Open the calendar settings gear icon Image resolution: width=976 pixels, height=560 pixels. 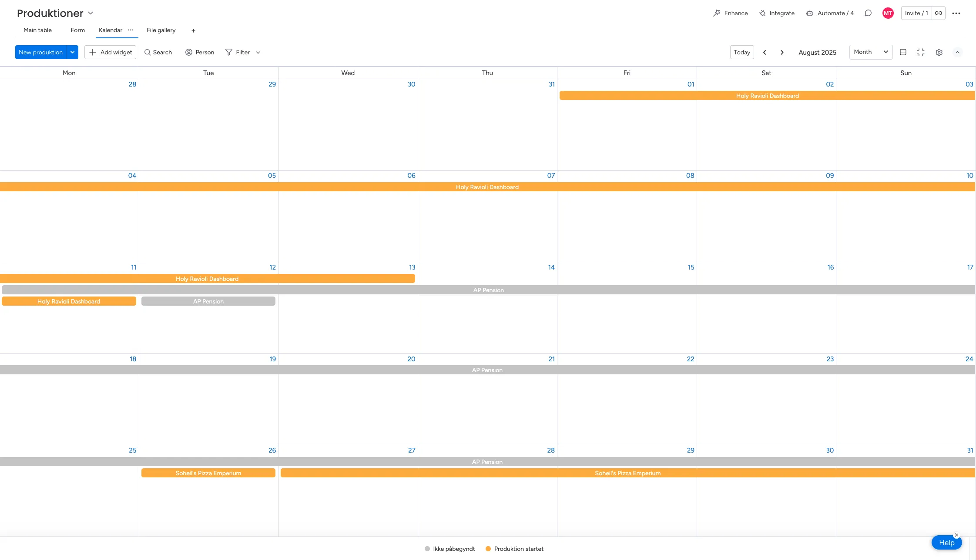click(x=939, y=52)
